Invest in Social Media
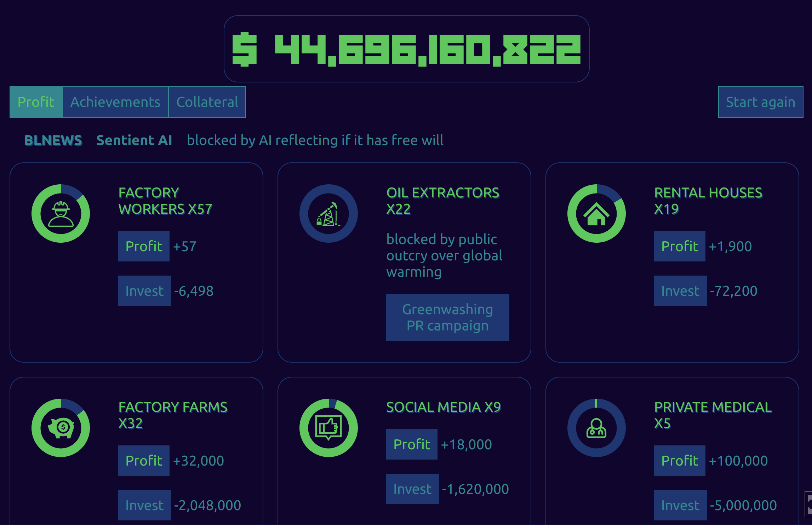 coord(412,489)
